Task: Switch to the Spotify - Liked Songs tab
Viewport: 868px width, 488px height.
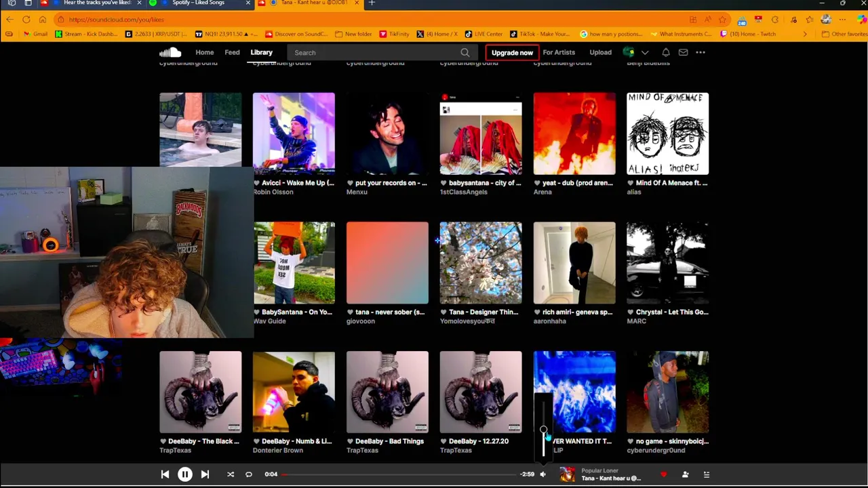Action: [x=199, y=3]
